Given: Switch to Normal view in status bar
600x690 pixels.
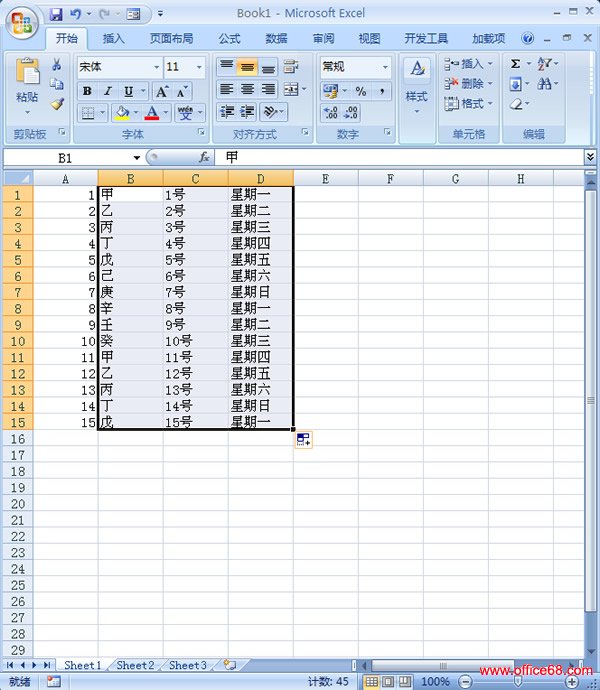Looking at the screenshot, I should [x=371, y=682].
